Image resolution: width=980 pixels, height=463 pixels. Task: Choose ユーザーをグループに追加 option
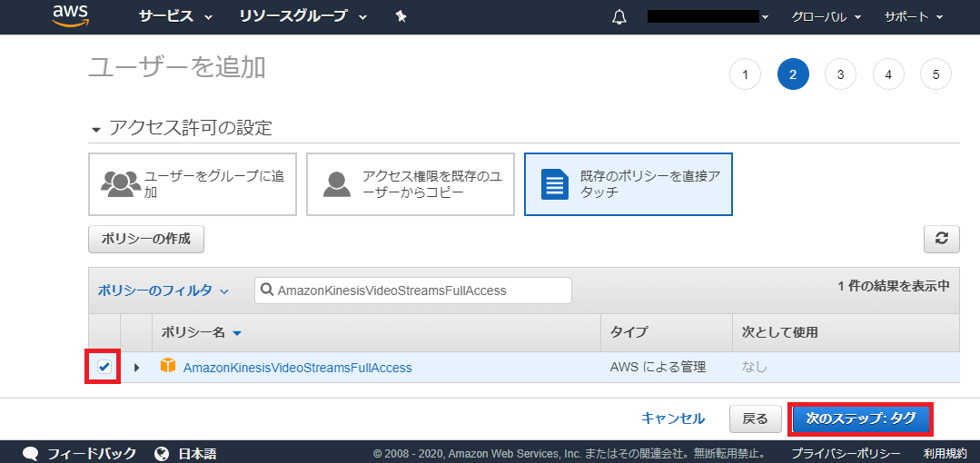pyautogui.click(x=193, y=184)
